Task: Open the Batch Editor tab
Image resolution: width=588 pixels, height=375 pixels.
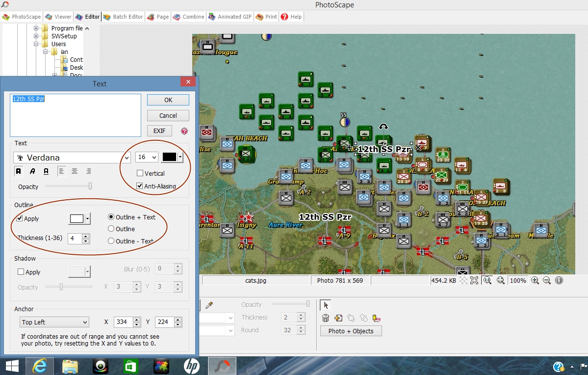Action: pyautogui.click(x=124, y=17)
